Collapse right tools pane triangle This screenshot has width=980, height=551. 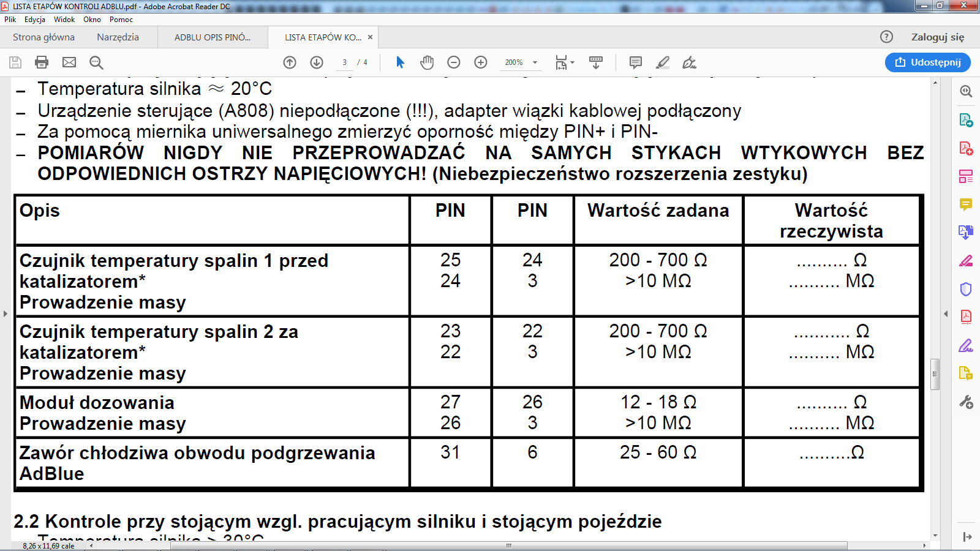pyautogui.click(x=946, y=313)
